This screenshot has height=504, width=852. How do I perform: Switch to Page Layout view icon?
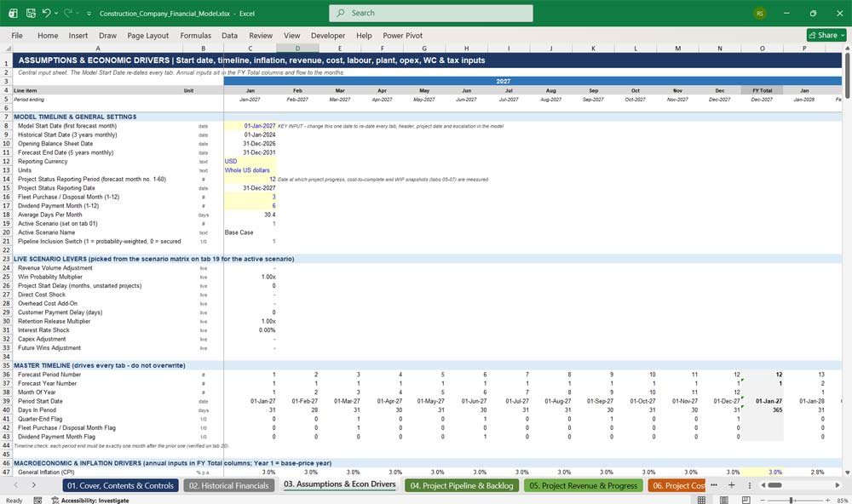pyautogui.click(x=723, y=500)
